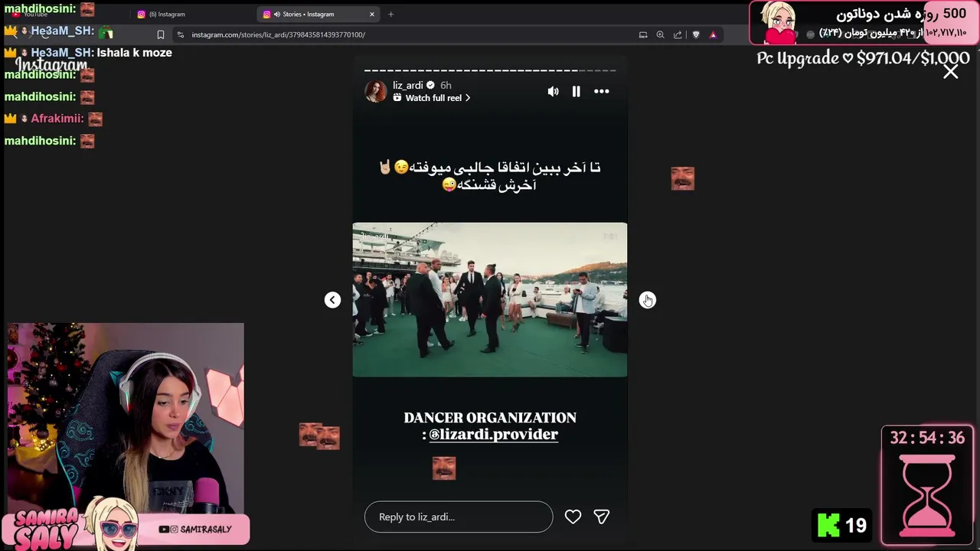
Task: Close the Stories • Instagram tab
Action: (x=372, y=14)
